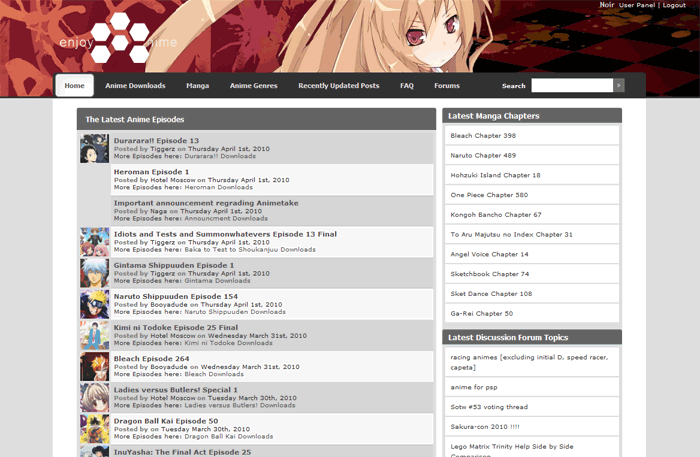
Task: Open Naruto Shippuuden Downloads link
Action: click(x=235, y=312)
